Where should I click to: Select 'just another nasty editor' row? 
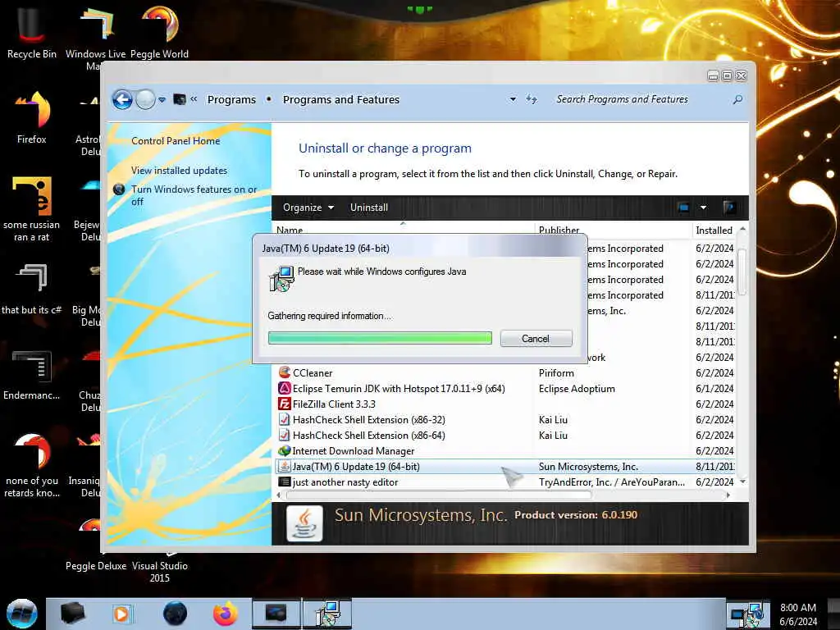[504, 482]
